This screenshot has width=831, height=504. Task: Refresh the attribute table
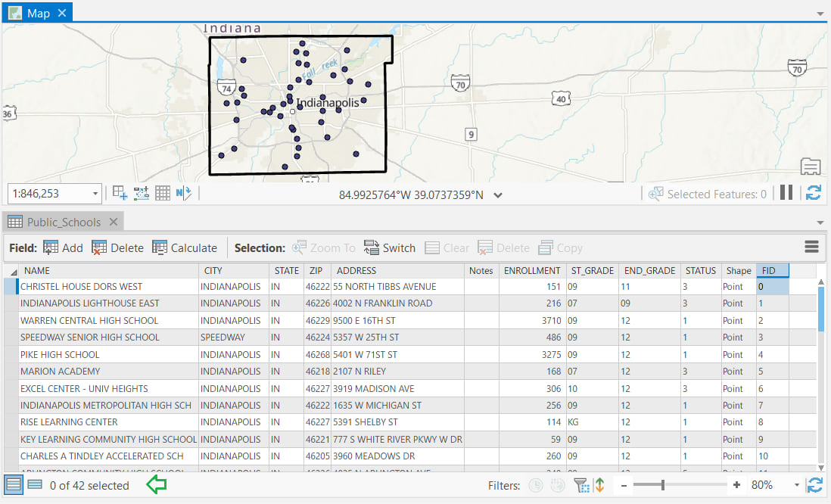point(814,484)
